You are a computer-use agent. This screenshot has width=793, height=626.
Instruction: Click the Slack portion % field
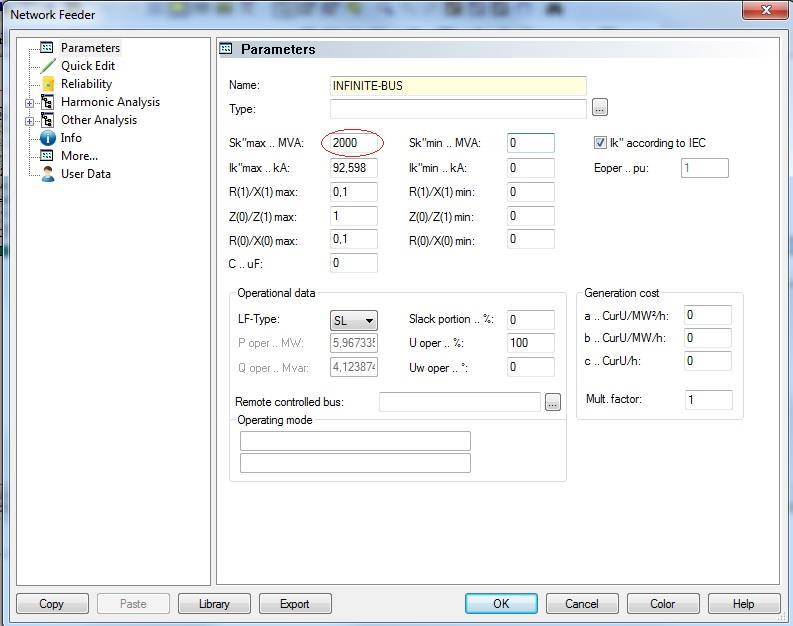coord(531,320)
